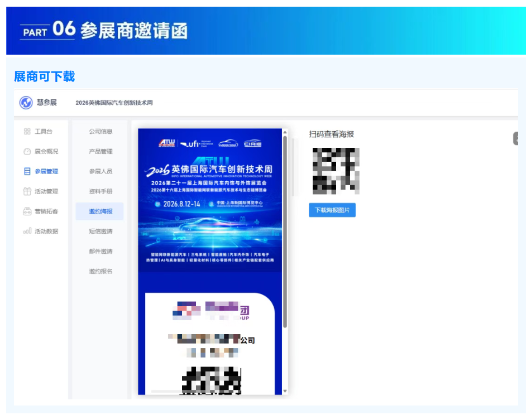
Task: Click the 活动管理 gift icon
Action: 27,191
